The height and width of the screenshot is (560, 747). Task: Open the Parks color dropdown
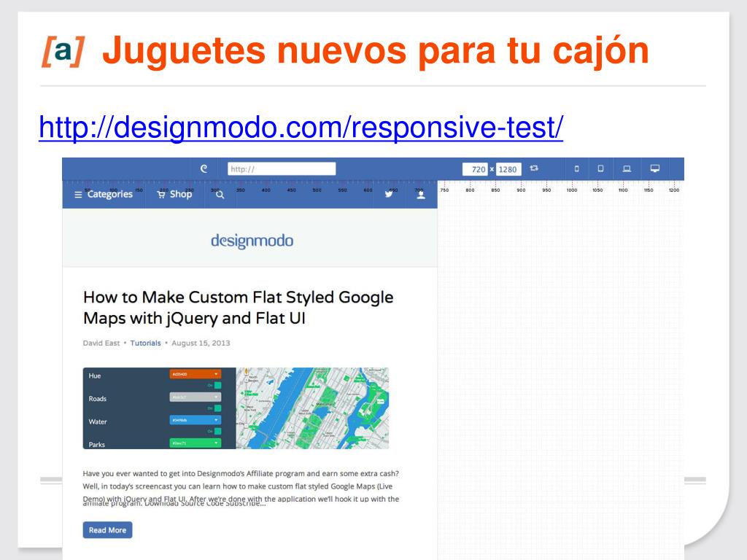point(196,443)
